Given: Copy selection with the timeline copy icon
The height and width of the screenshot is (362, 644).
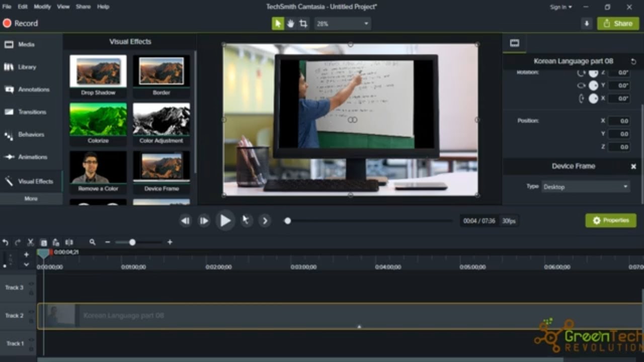Looking at the screenshot, I should click(43, 242).
